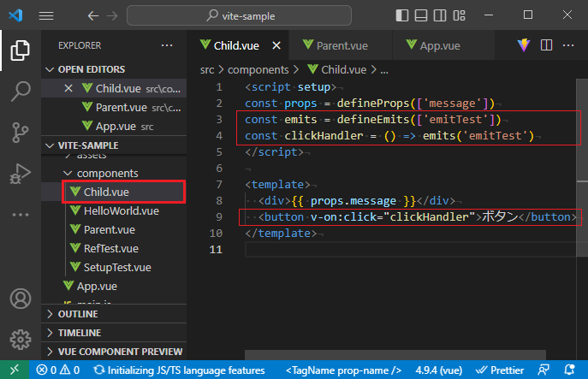Image resolution: width=588 pixels, height=379 pixels.
Task: Click TagName prop-name status bar item
Action: 343,370
